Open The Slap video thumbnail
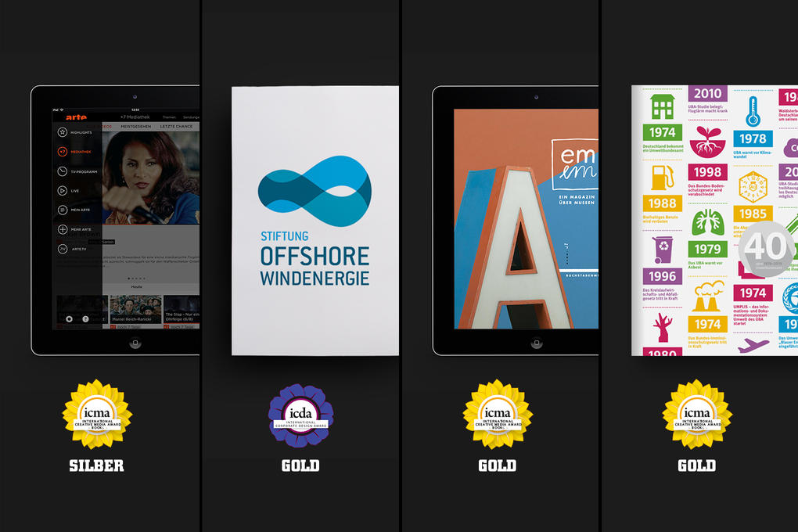 coord(182,309)
